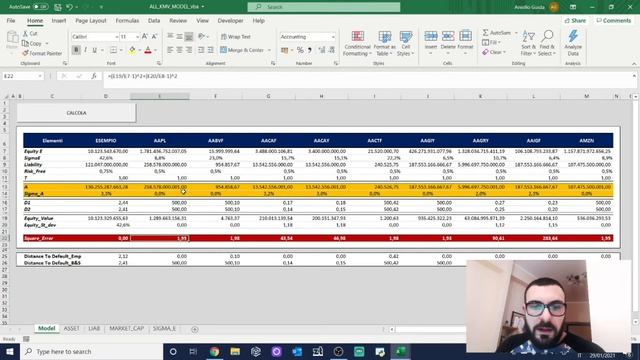Toggle Bold formatting
The height and width of the screenshot is (360, 640).
76,50
